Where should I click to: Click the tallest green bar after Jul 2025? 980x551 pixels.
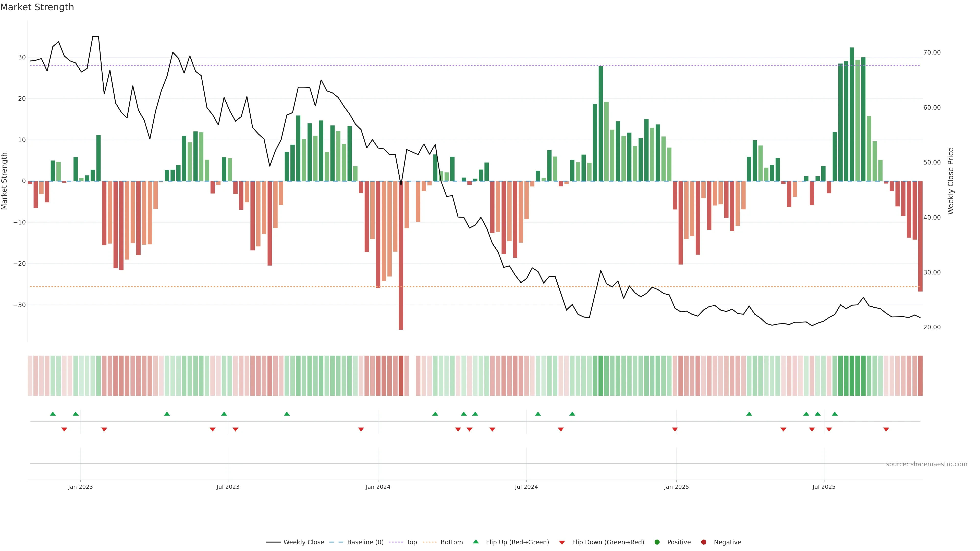[x=852, y=114]
